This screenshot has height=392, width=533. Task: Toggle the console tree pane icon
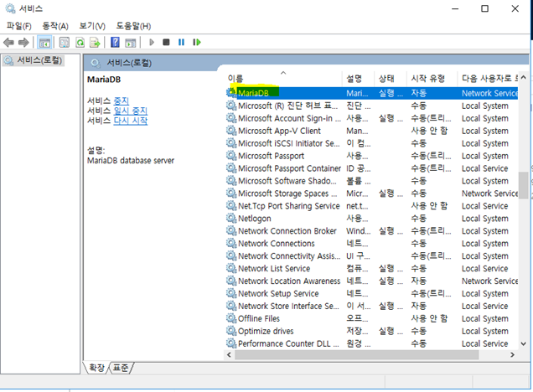(44, 43)
